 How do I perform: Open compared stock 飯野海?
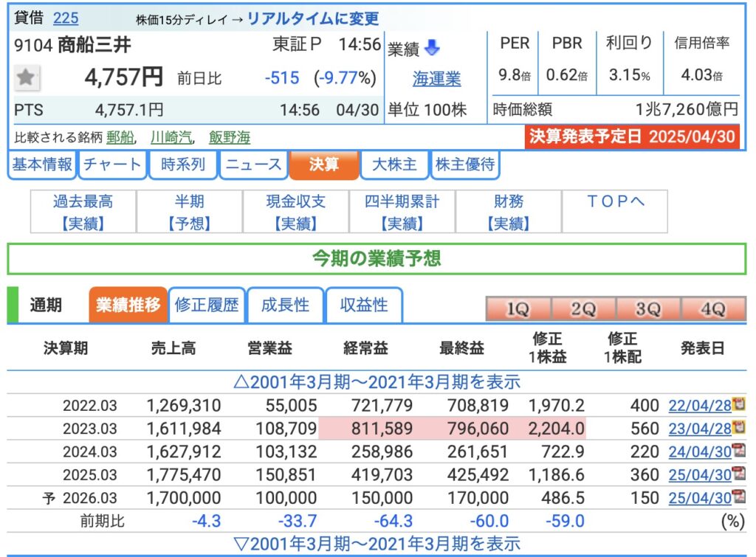pyautogui.click(x=230, y=137)
